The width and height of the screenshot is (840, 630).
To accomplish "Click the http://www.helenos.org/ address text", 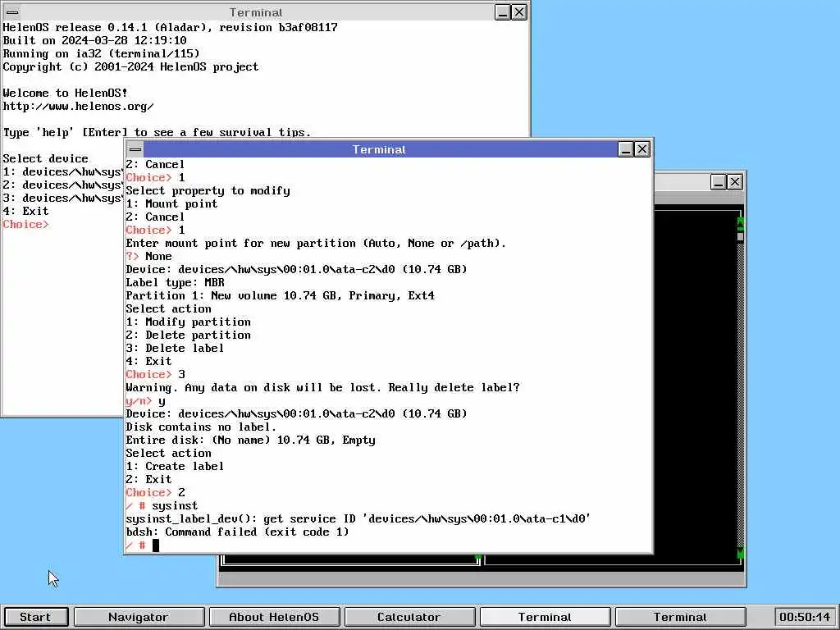I will [78, 106].
